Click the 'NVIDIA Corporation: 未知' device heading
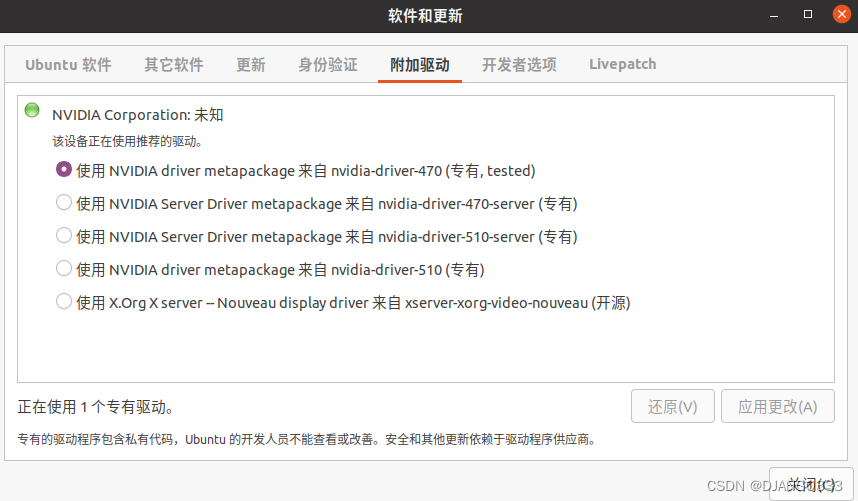858x501 pixels. point(137,115)
